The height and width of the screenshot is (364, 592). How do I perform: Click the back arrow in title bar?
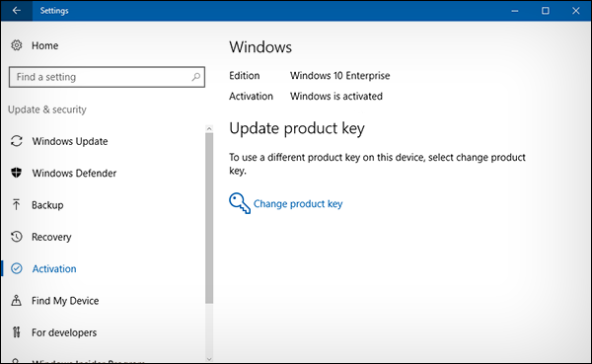point(16,10)
